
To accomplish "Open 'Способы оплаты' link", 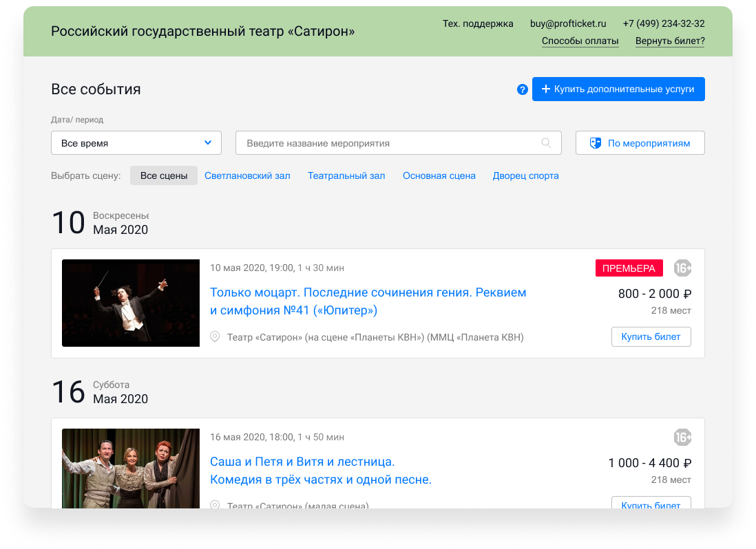I will pyautogui.click(x=580, y=41).
